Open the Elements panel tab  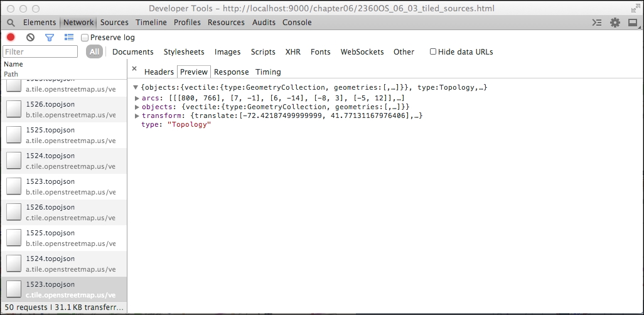[x=40, y=23]
